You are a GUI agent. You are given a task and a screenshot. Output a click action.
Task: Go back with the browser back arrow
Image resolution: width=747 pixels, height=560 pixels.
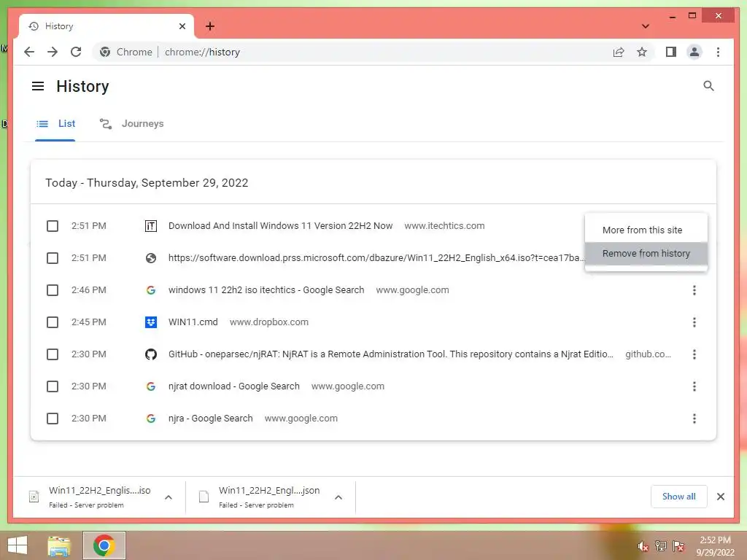pyautogui.click(x=29, y=52)
